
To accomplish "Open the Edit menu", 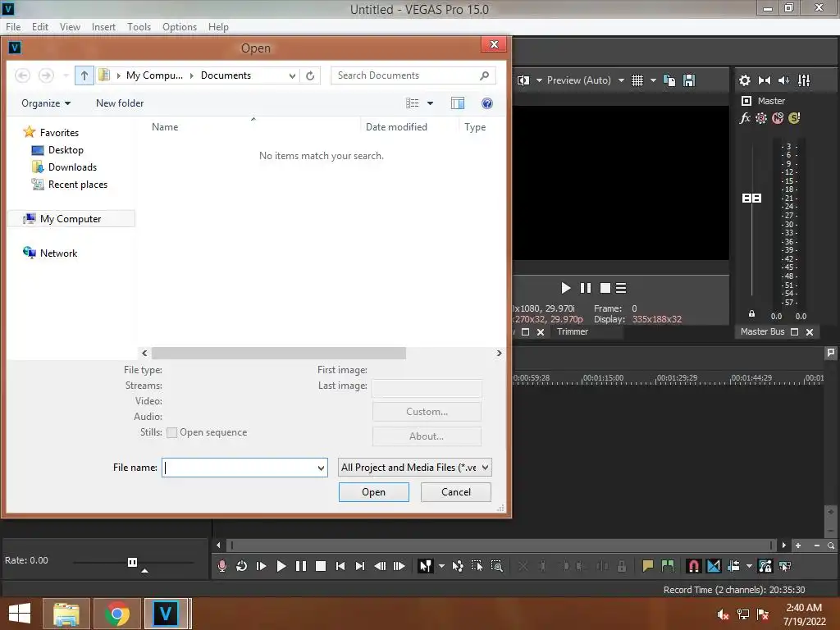I will coord(39,27).
